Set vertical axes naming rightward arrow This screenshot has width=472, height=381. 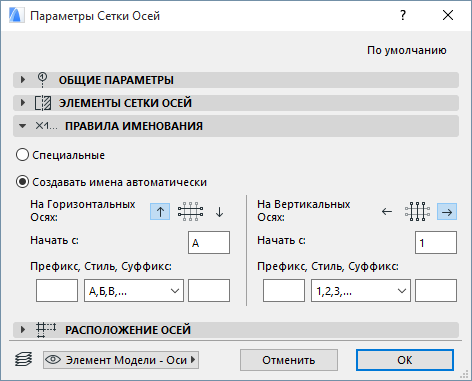[x=447, y=212]
